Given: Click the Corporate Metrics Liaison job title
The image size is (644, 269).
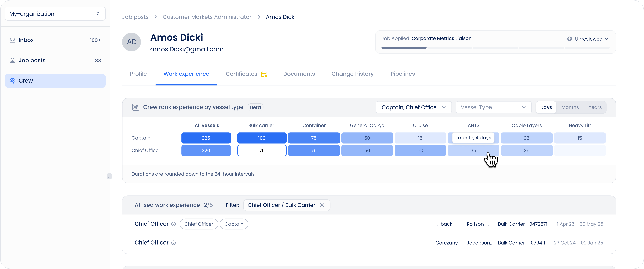Looking at the screenshot, I should [x=441, y=38].
